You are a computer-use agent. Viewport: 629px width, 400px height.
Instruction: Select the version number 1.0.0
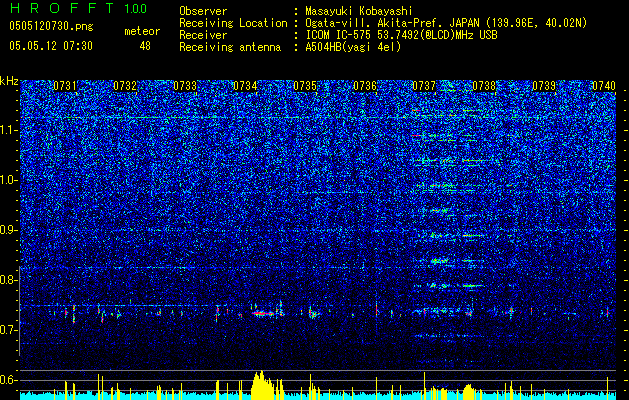click(135, 9)
